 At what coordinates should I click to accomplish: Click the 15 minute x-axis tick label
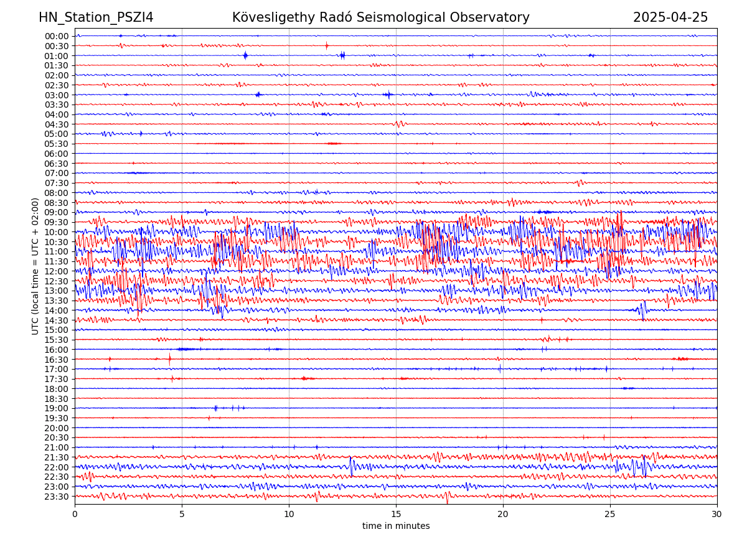396,515
